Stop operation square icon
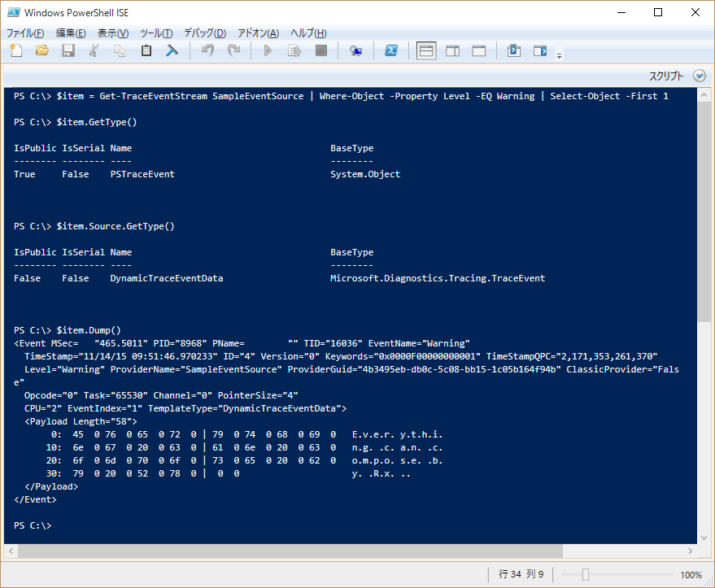 (x=321, y=50)
